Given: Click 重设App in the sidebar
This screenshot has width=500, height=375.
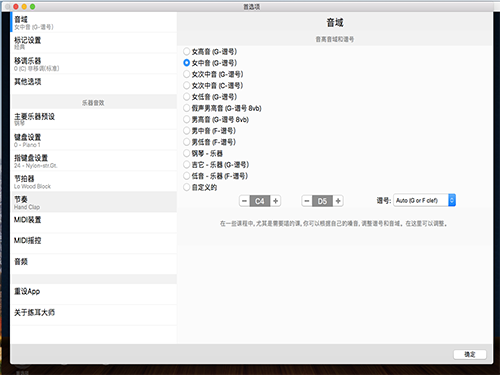Looking at the screenshot, I should (x=94, y=294).
